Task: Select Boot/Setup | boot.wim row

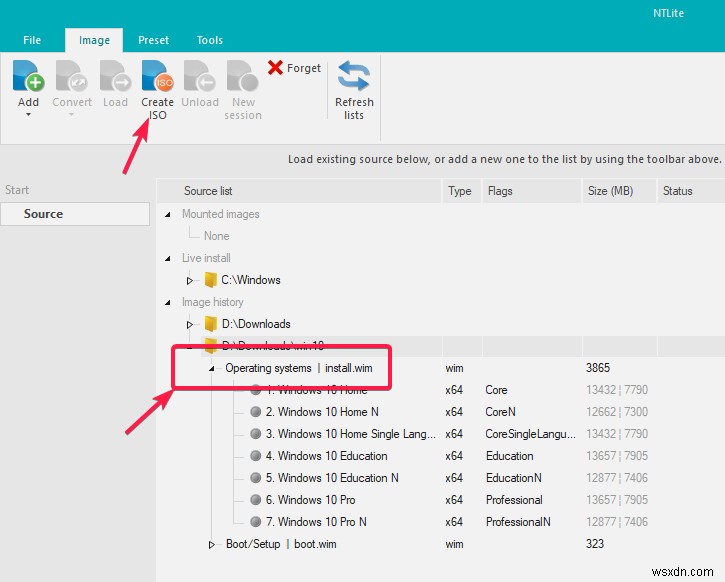Action: [281, 544]
